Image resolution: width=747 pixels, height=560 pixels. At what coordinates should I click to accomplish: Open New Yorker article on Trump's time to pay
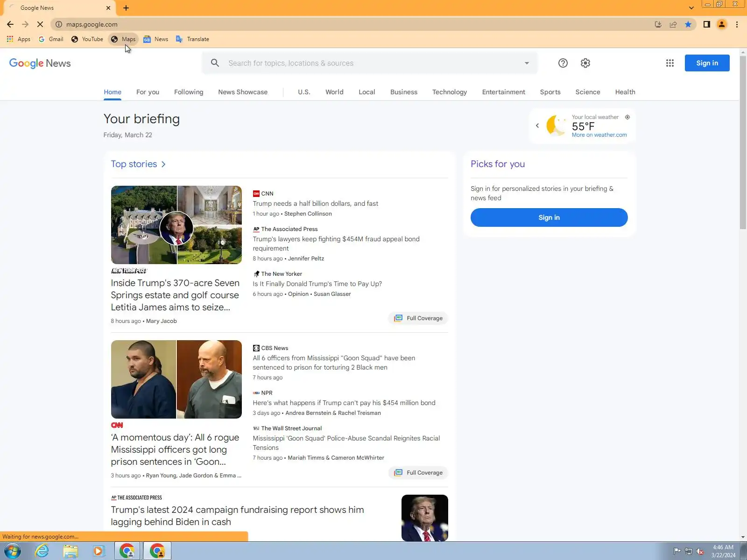pyautogui.click(x=317, y=284)
